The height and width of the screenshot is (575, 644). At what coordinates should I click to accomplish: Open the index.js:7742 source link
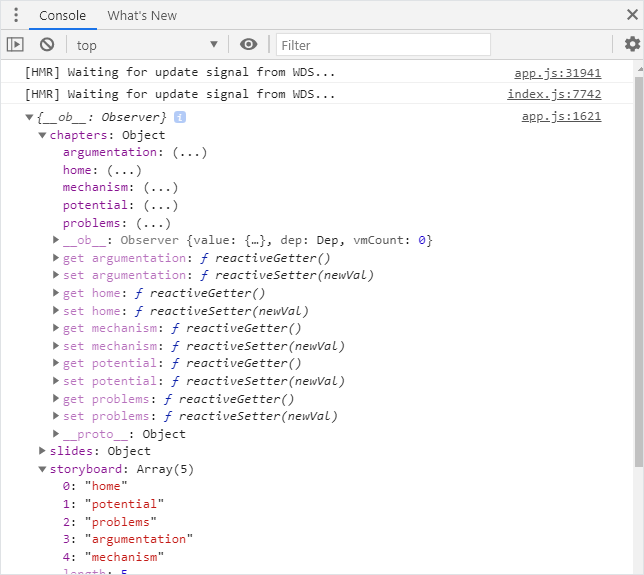[554, 94]
